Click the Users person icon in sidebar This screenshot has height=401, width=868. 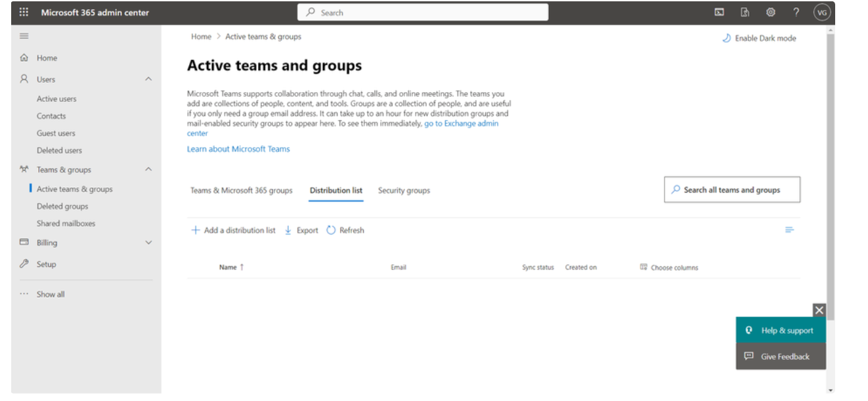tap(24, 79)
